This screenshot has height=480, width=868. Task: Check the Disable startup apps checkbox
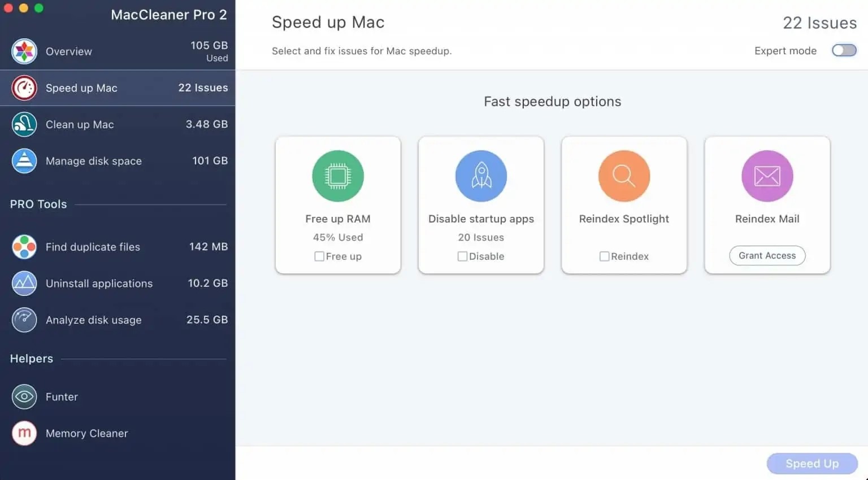(462, 256)
